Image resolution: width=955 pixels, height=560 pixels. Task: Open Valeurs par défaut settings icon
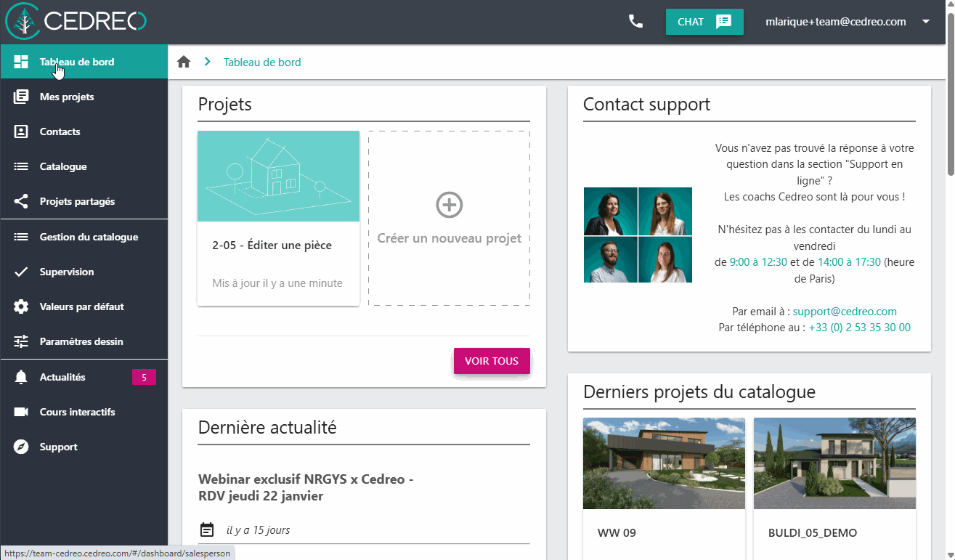[x=21, y=307]
